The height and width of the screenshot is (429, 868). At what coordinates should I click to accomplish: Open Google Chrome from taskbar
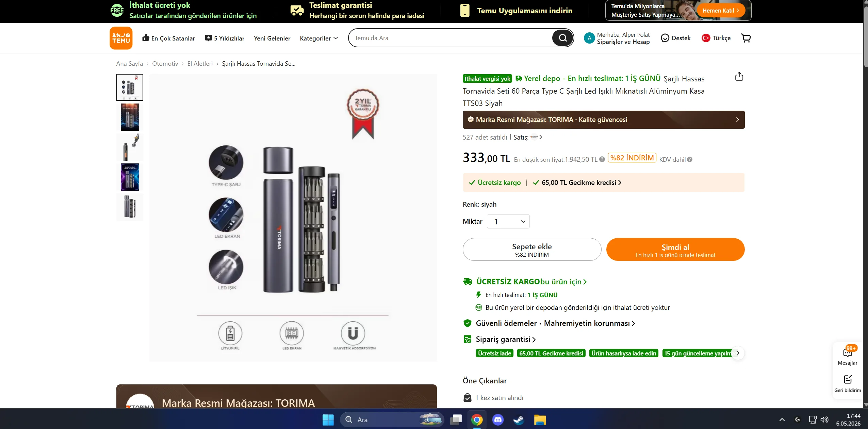(x=477, y=420)
